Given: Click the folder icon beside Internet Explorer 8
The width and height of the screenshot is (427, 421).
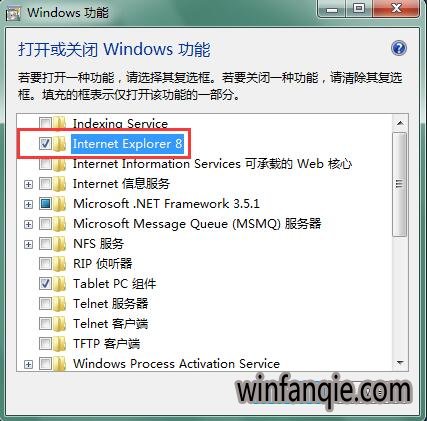Looking at the screenshot, I should [59, 144].
